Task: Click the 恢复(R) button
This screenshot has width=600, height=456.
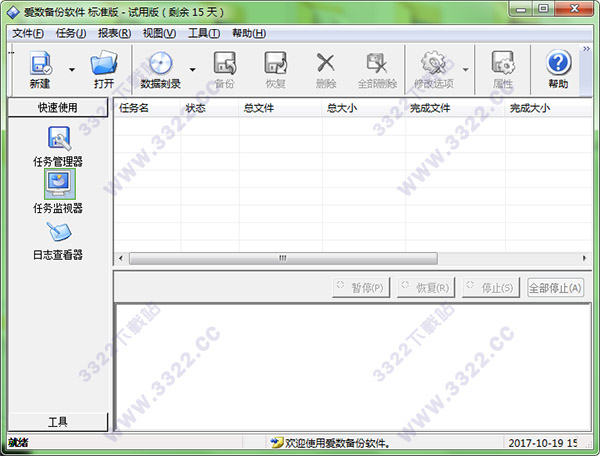Action: click(x=426, y=288)
